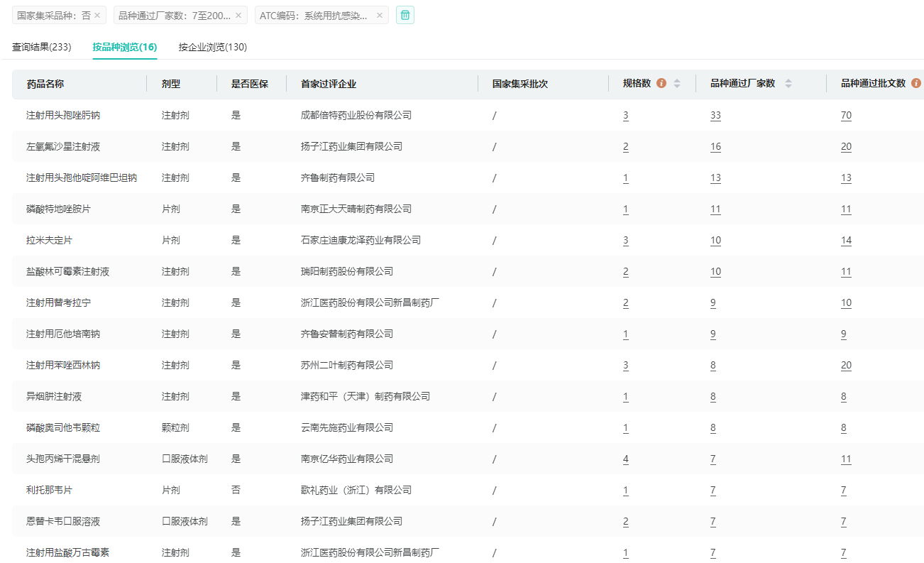Click approval count 20 for 注射用苯唑西林钠
924x563 pixels.
pos(846,365)
